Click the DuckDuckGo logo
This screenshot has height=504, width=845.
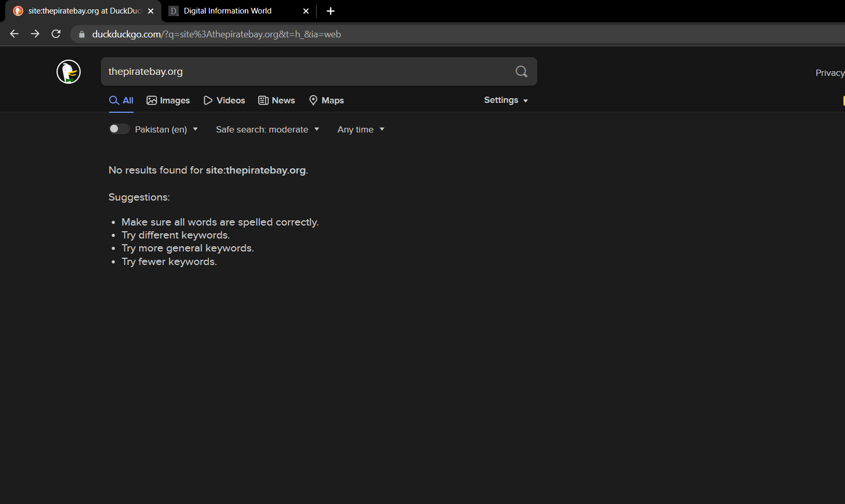click(x=69, y=72)
